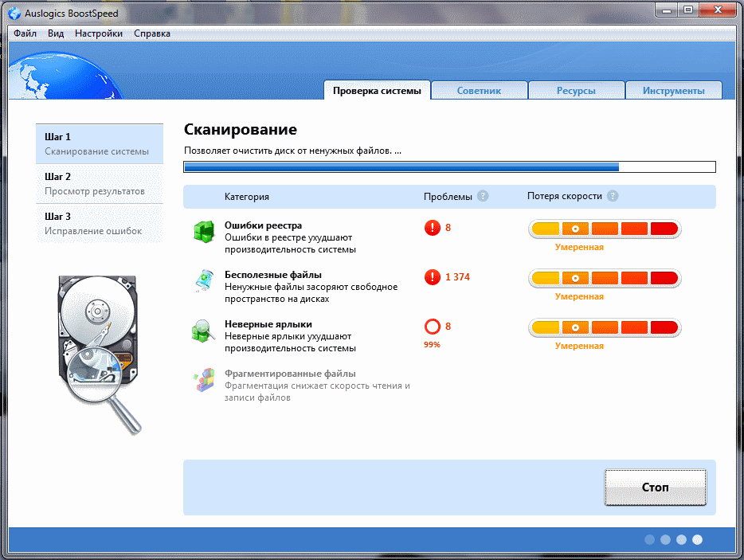Click the Auslogics BoostSpeed globe title icon
The height and width of the screenshot is (560, 744).
14,14
